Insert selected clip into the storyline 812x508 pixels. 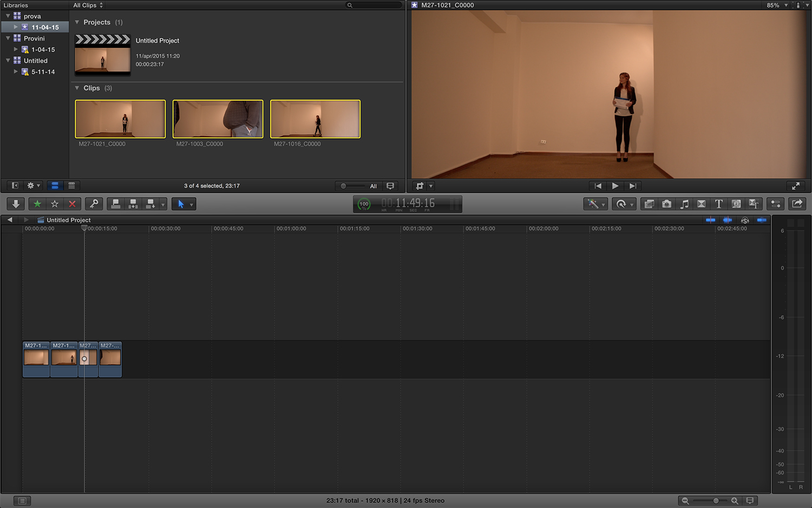[x=133, y=204]
